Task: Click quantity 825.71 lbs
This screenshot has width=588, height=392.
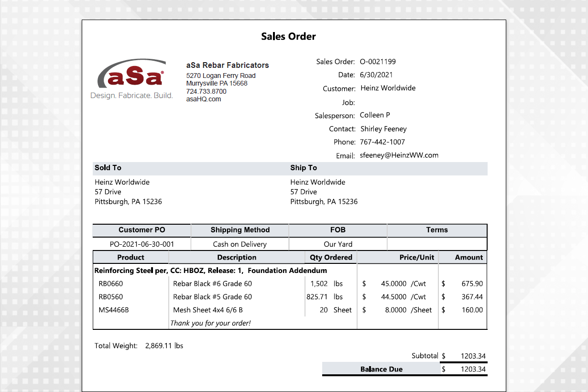Action: [x=325, y=297]
